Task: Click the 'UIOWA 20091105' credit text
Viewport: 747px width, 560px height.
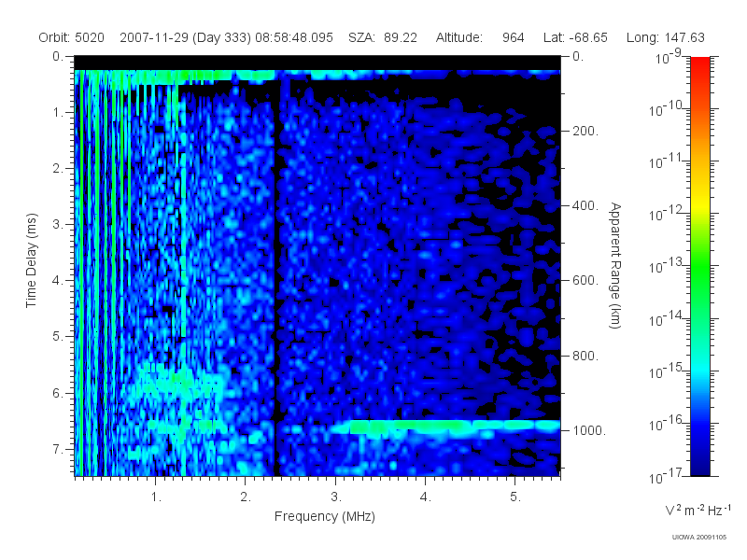Action: click(x=698, y=538)
